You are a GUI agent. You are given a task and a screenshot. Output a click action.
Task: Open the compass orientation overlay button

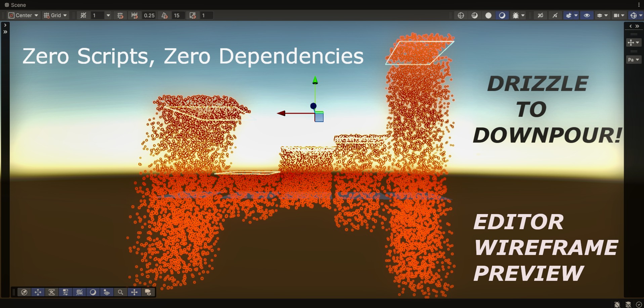point(24,292)
